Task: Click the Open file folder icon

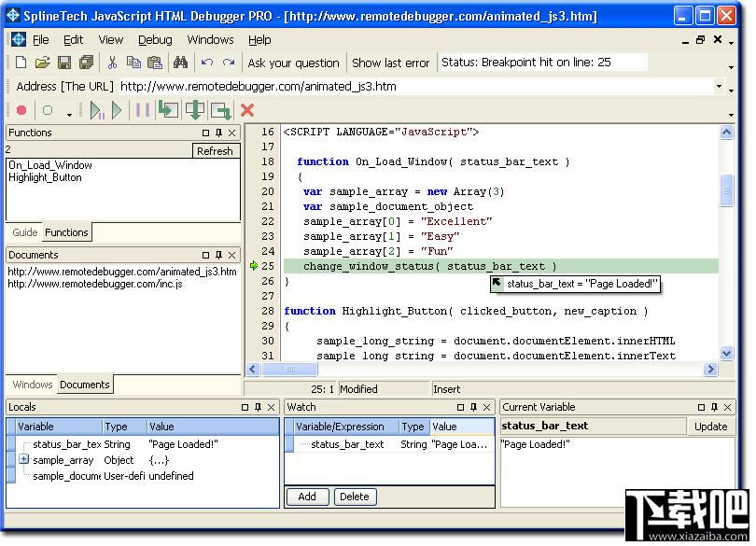Action: pos(42,63)
